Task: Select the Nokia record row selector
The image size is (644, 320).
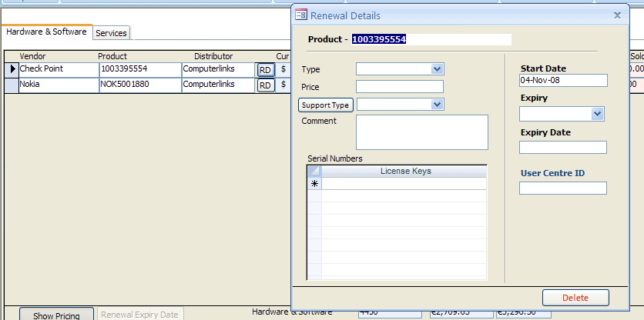Action: click(x=12, y=85)
